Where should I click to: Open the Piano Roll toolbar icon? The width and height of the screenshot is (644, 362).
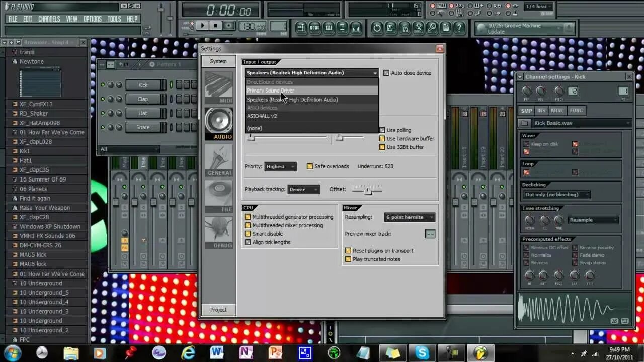(x=329, y=28)
